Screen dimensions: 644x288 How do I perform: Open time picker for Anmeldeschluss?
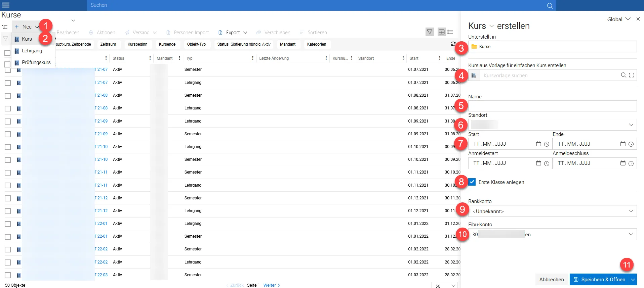631,163
